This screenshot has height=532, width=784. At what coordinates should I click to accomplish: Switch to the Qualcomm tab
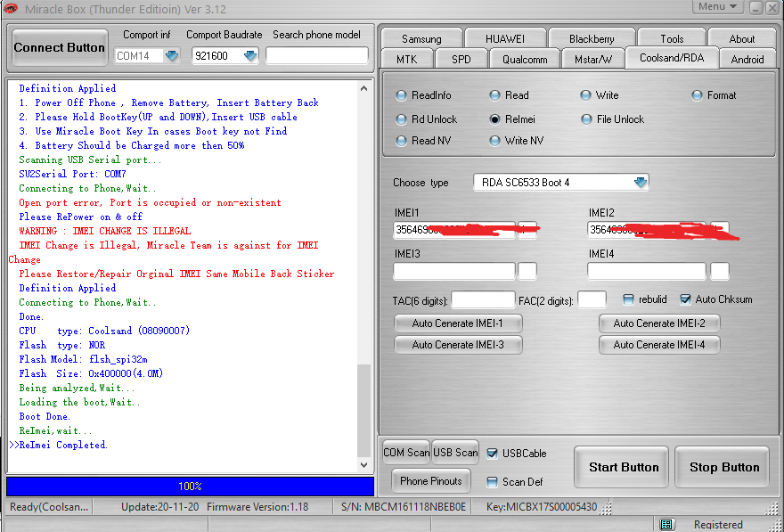pyautogui.click(x=525, y=59)
